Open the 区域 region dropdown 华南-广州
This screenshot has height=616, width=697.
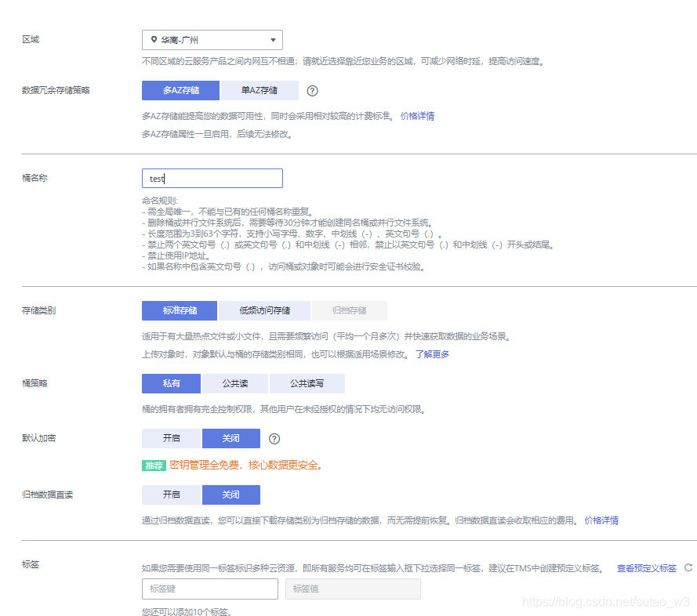point(212,40)
